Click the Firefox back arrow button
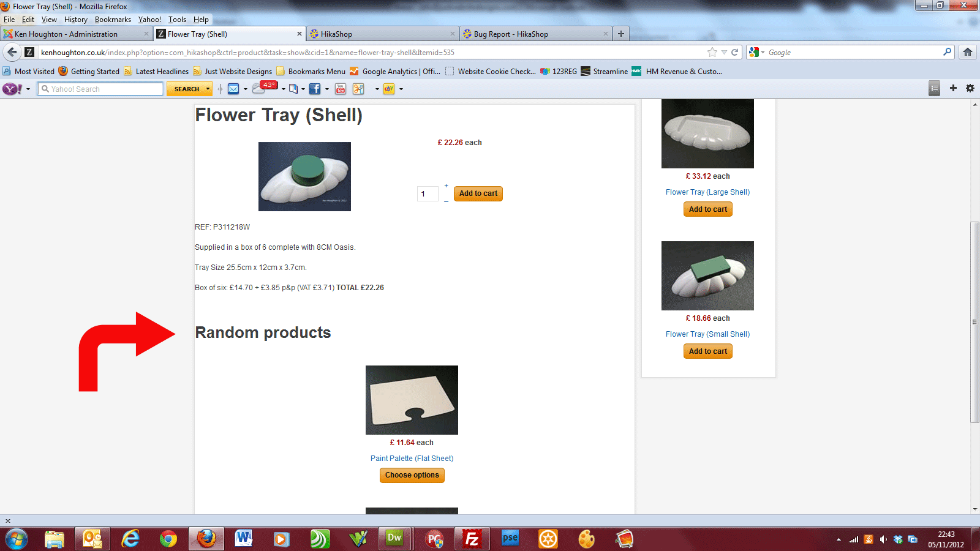Viewport: 980px width, 551px height. pyautogui.click(x=12, y=52)
